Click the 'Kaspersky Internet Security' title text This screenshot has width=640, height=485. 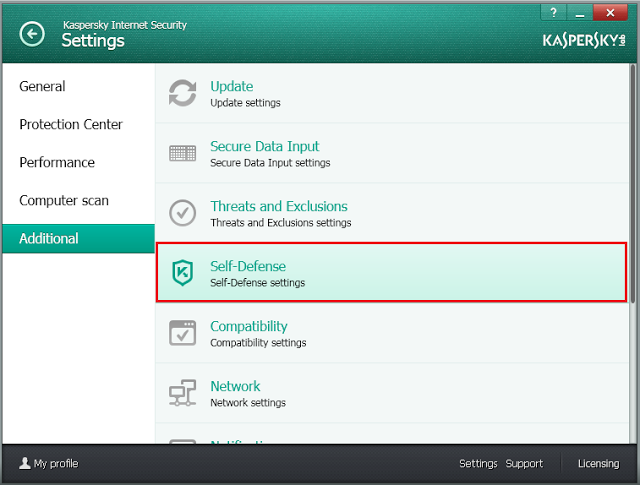[x=125, y=25]
